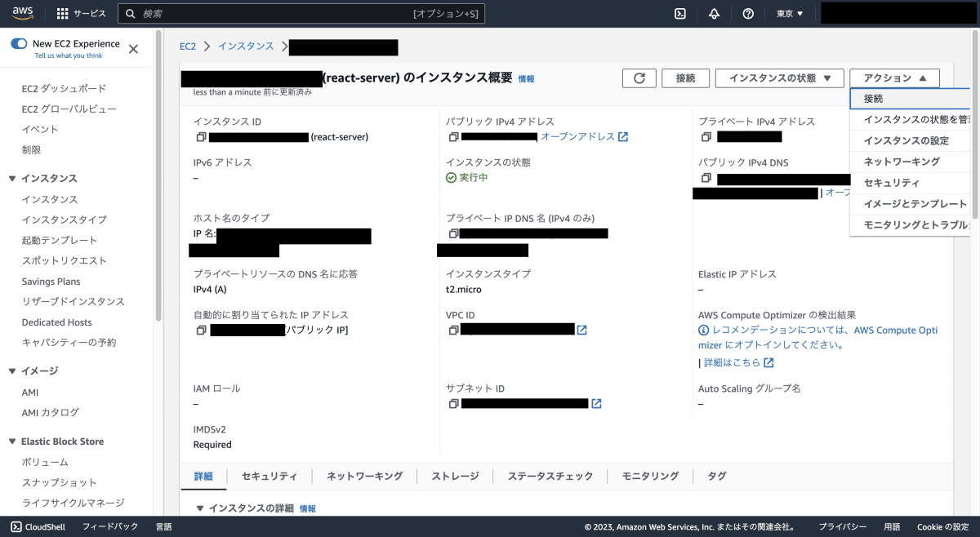Open インスタンスの設定 submenu
This screenshot has height=537, width=980.
(910, 141)
